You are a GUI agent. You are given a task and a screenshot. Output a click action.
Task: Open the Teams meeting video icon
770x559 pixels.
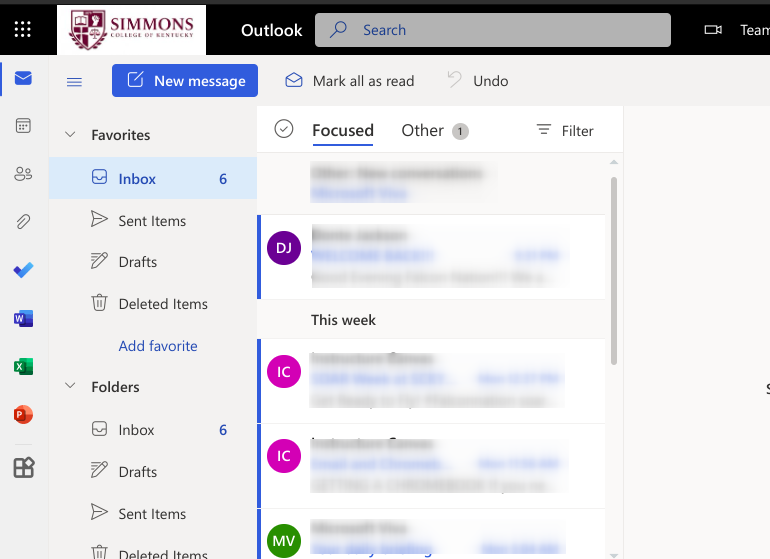(x=713, y=30)
